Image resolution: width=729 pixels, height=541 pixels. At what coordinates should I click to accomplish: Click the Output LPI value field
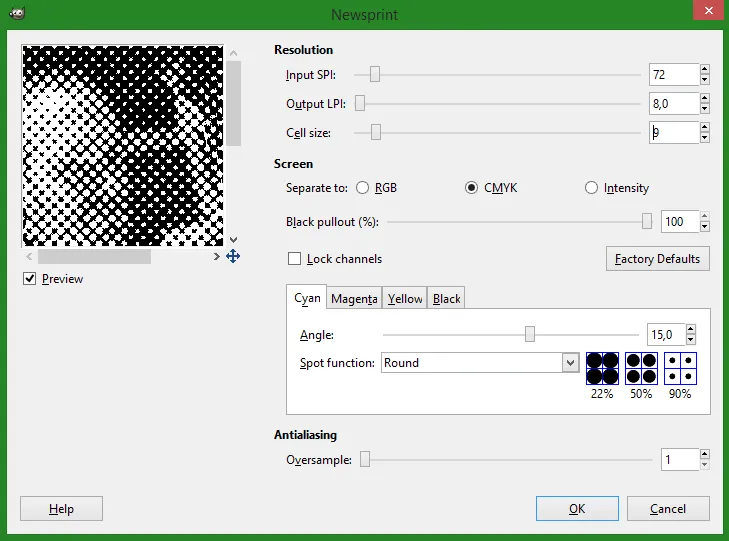pos(674,104)
